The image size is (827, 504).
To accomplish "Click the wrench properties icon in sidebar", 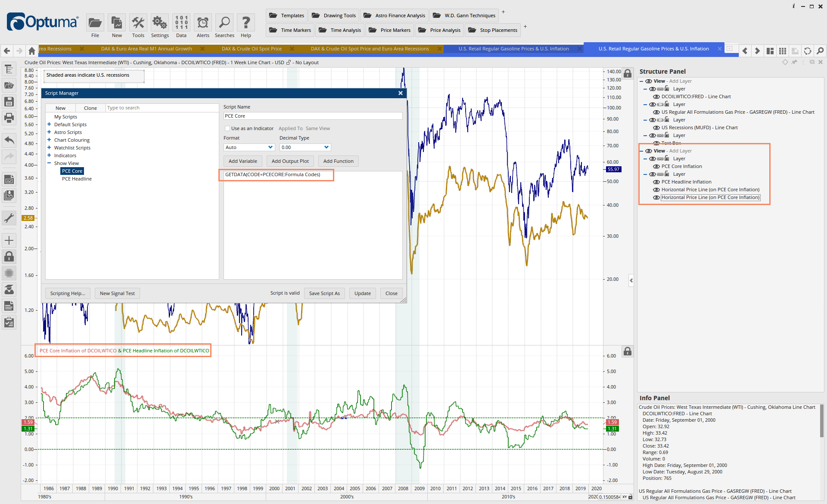I will point(9,218).
